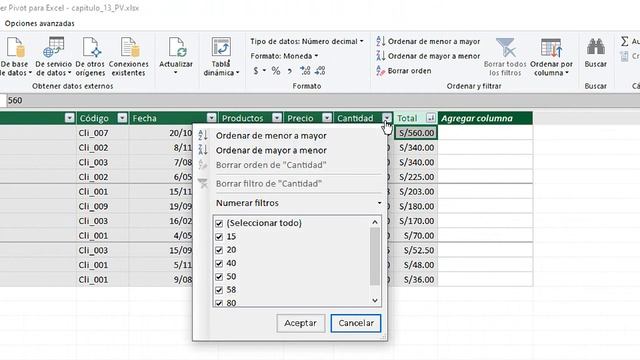
Task: Click filter list scroll down arrow
Action: tap(375, 300)
